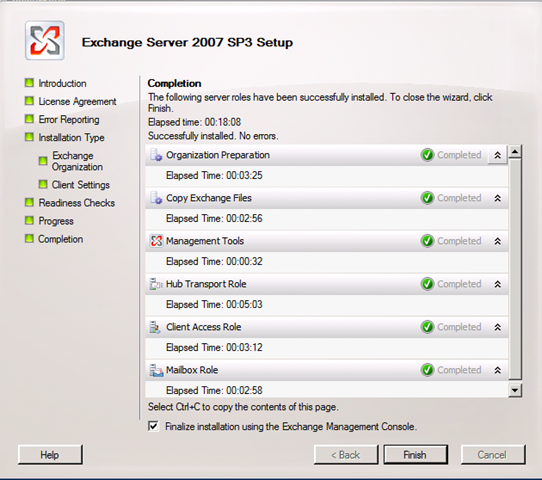The height and width of the screenshot is (480, 542).
Task: Click the Copy Exchange Files icon
Action: pyautogui.click(x=156, y=198)
